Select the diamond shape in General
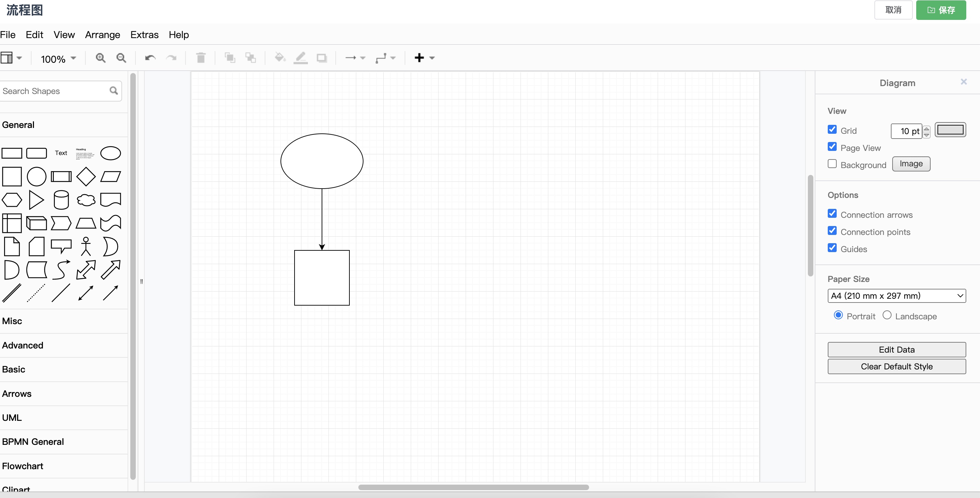The image size is (980, 498). (86, 177)
